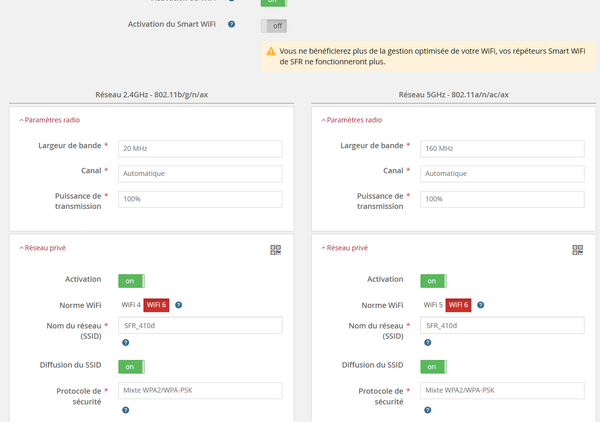Open QR code for 2.4GHz private network
Screen dimensions: 600x422
point(275,250)
